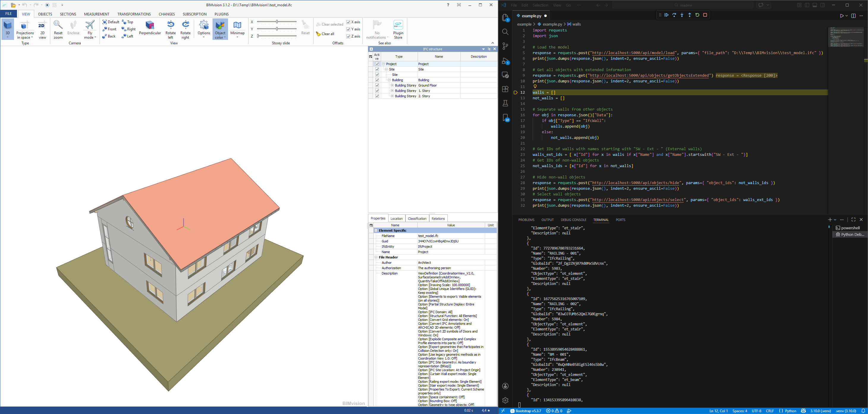Screen dimensions: 868x414
Task: Open the DEBUG CONSOLE panel tab
Action: coord(573,220)
